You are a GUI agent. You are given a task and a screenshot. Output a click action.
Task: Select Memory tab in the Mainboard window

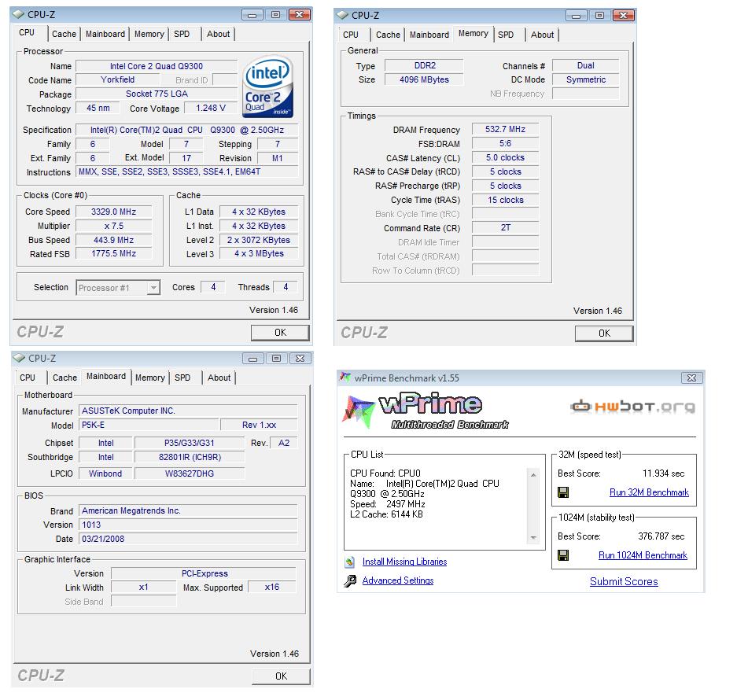point(150,378)
